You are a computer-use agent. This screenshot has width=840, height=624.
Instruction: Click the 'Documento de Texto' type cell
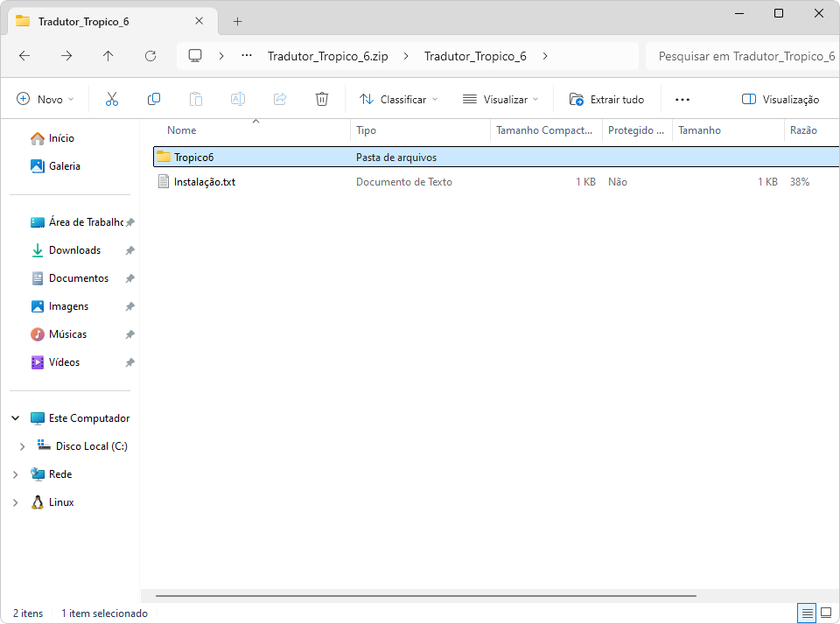pyautogui.click(x=404, y=182)
